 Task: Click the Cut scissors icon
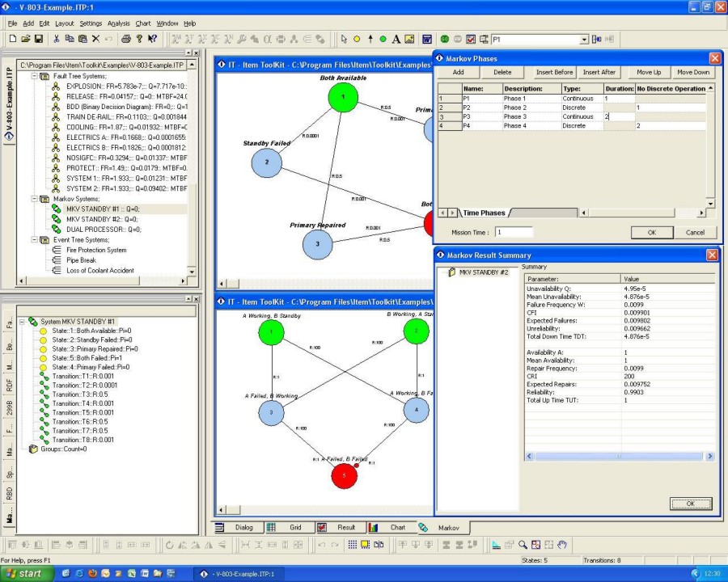tap(57, 39)
